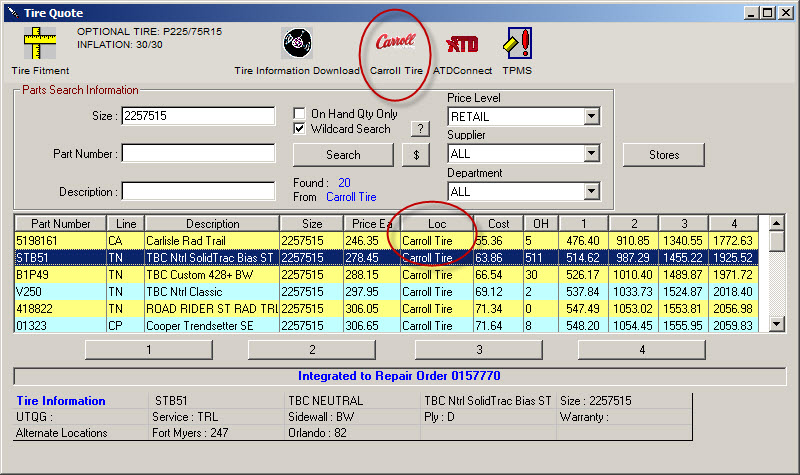Toggle the Wildcard Search checkbox
Viewport: 800px width, 475px height.
click(x=300, y=129)
